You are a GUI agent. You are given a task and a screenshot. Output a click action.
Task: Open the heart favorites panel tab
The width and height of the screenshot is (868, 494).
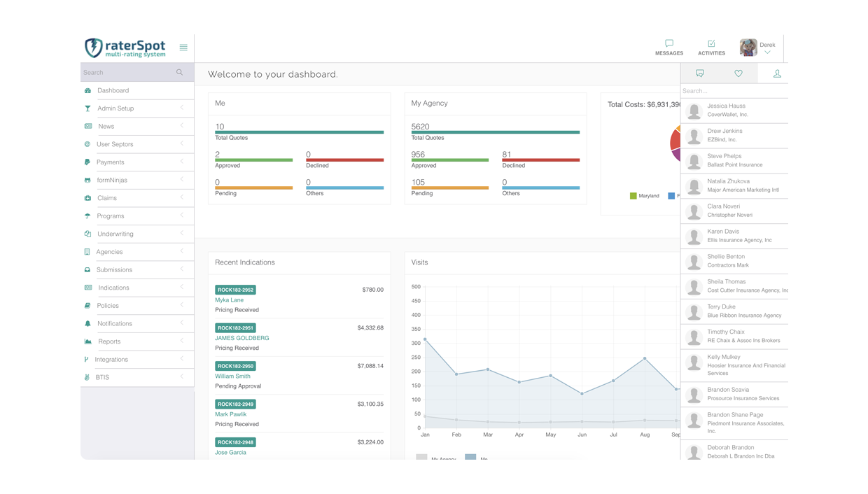[x=738, y=73]
